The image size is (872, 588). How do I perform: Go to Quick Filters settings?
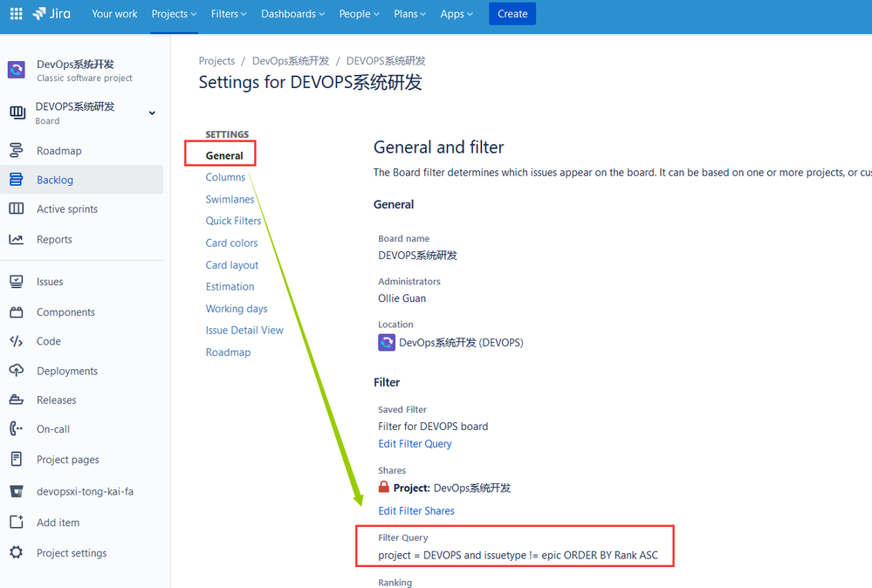[233, 221]
